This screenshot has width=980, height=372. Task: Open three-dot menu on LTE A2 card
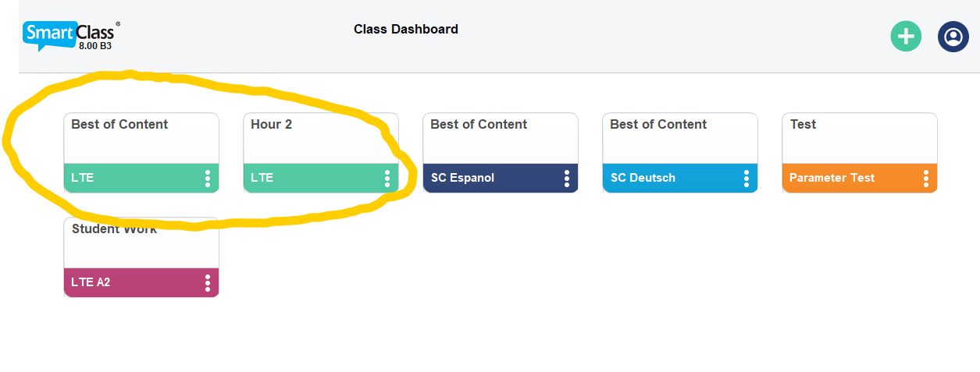pos(208,283)
